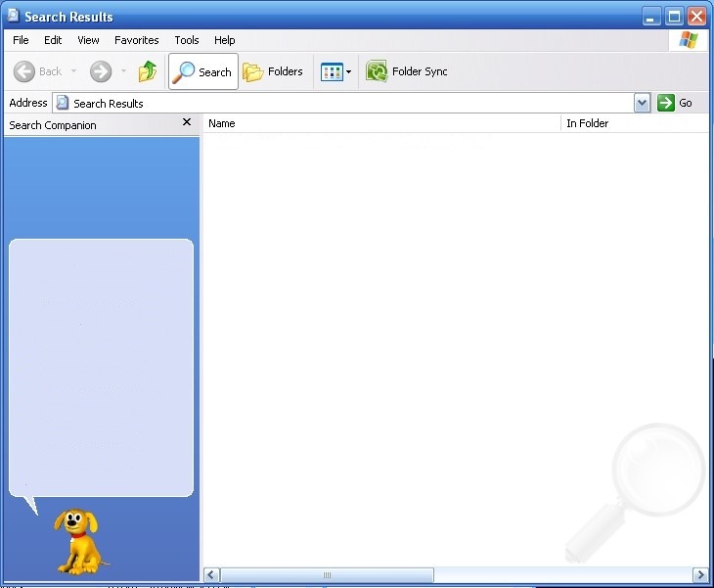Open the View menu
Screen dimensions: 714x588
88,40
